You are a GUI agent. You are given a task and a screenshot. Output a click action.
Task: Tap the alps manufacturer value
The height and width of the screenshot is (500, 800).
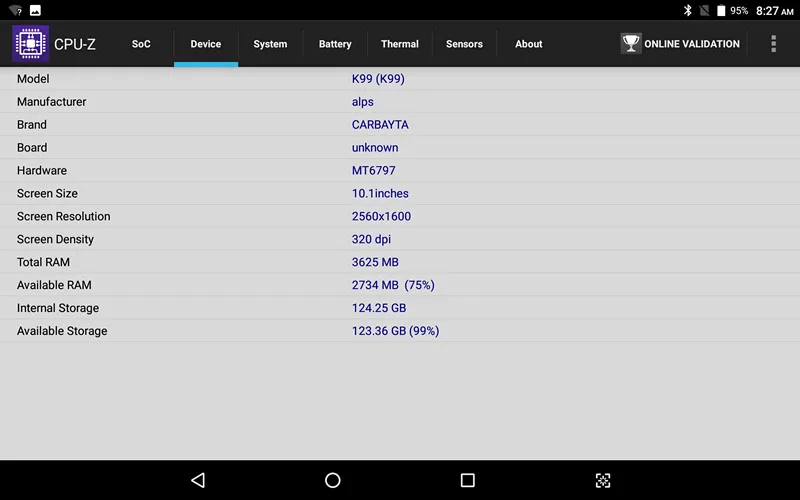362,102
